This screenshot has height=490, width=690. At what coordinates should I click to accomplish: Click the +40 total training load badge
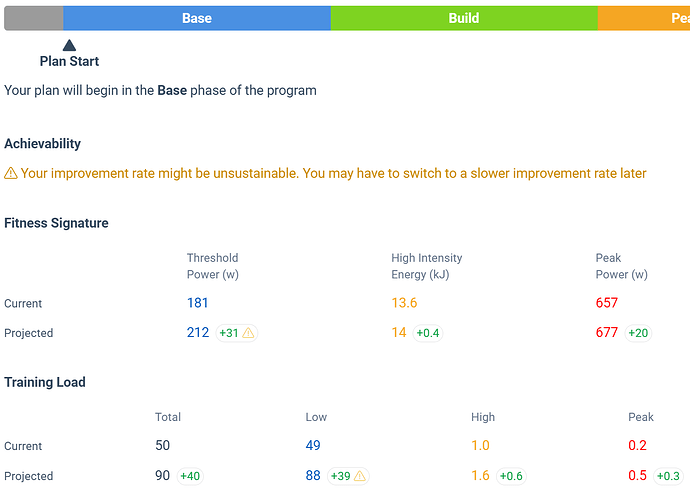point(189,476)
